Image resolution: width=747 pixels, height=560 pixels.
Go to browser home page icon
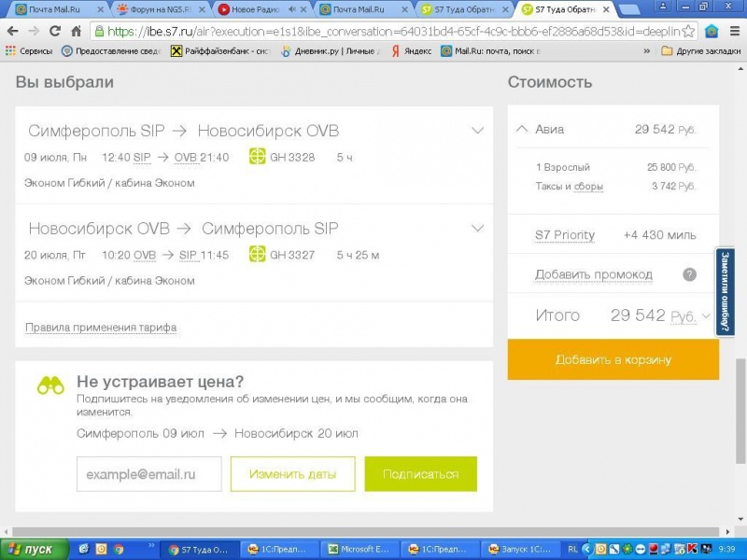coord(77,32)
